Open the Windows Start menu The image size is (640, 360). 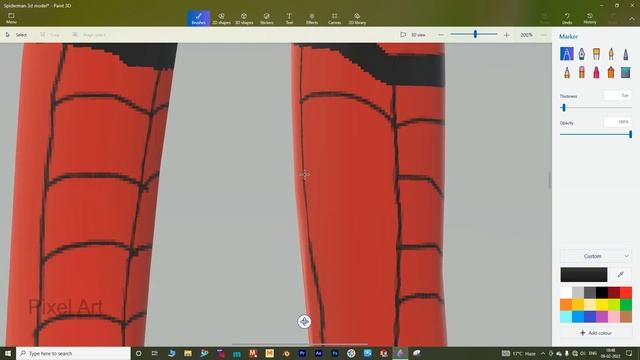pos(8,353)
